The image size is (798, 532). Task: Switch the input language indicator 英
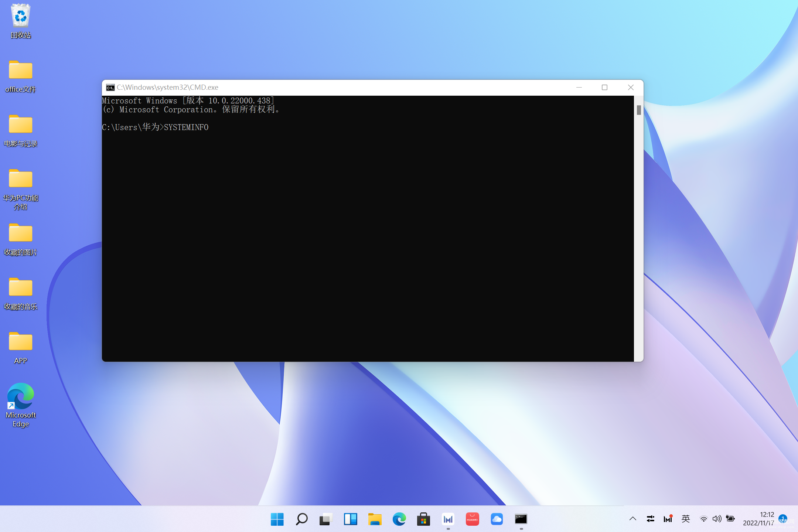tap(686, 519)
